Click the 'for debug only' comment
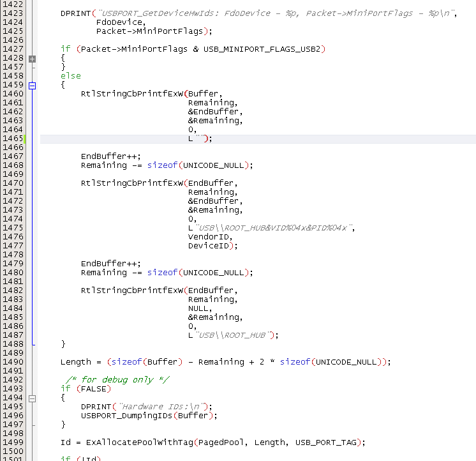 click(x=118, y=380)
